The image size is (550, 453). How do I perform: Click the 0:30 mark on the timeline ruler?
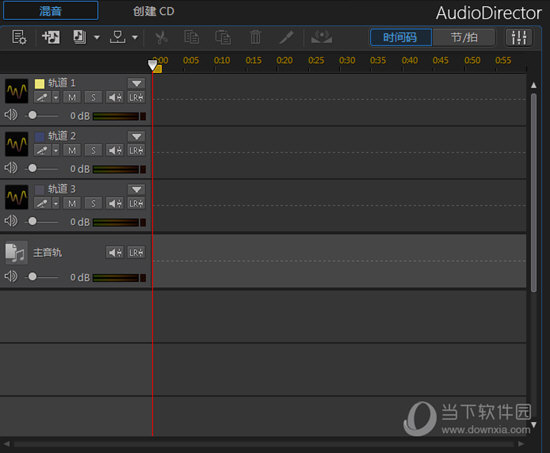point(347,60)
